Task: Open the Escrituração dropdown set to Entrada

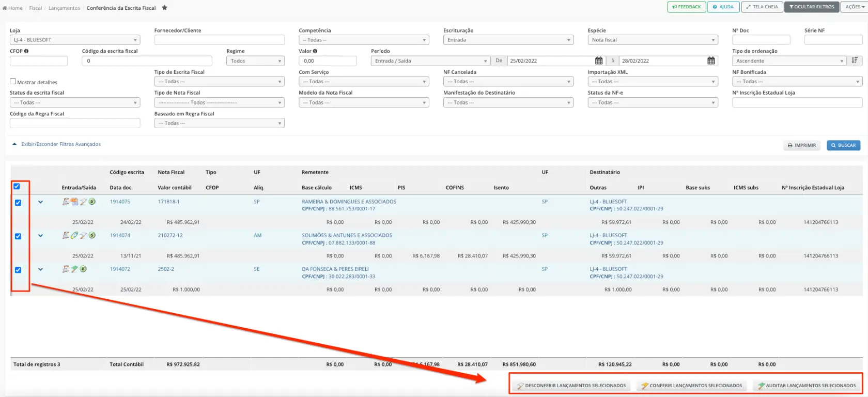Action: [508, 40]
